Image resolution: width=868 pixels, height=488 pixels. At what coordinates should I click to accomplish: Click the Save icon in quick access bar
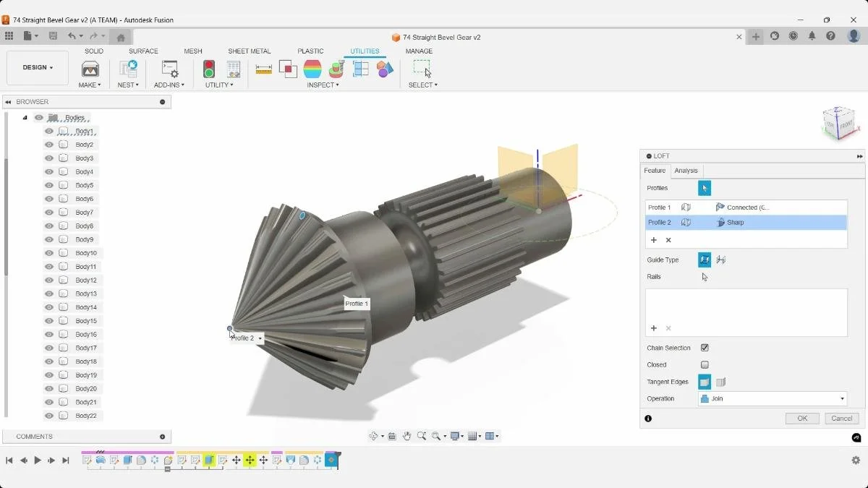coord(53,36)
